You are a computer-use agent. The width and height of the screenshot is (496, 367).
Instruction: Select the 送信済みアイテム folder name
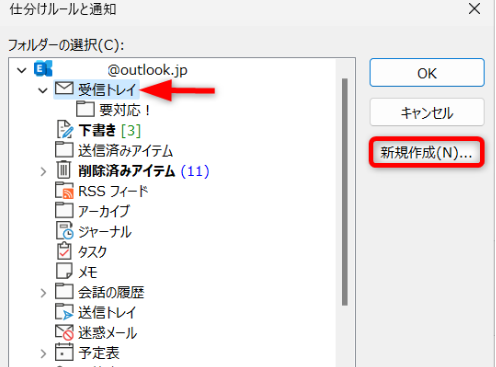[x=125, y=151]
